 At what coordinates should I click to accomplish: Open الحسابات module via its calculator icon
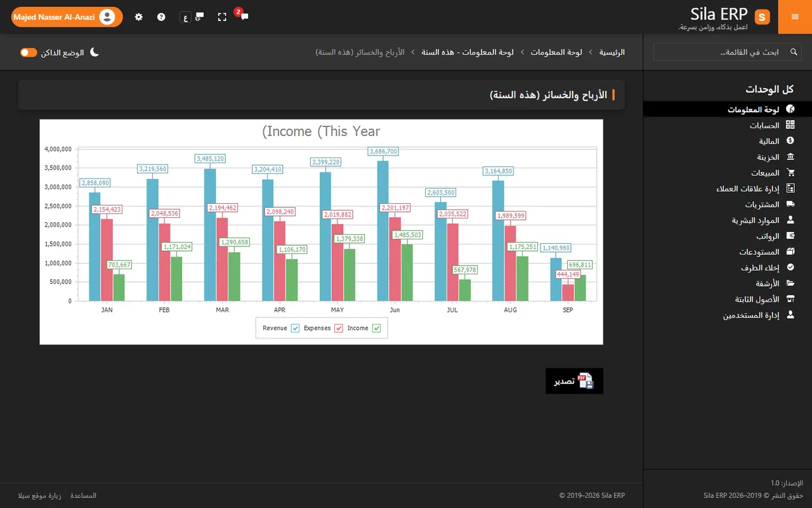pos(790,125)
